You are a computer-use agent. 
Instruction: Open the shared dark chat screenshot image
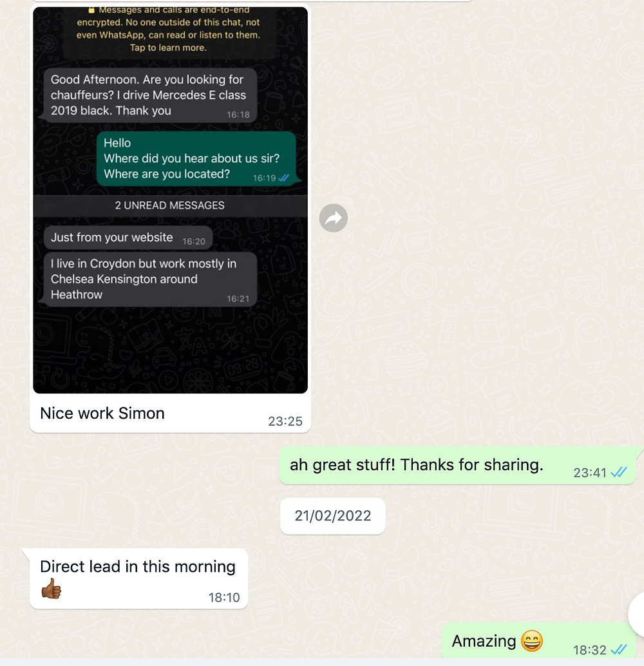tap(171, 200)
